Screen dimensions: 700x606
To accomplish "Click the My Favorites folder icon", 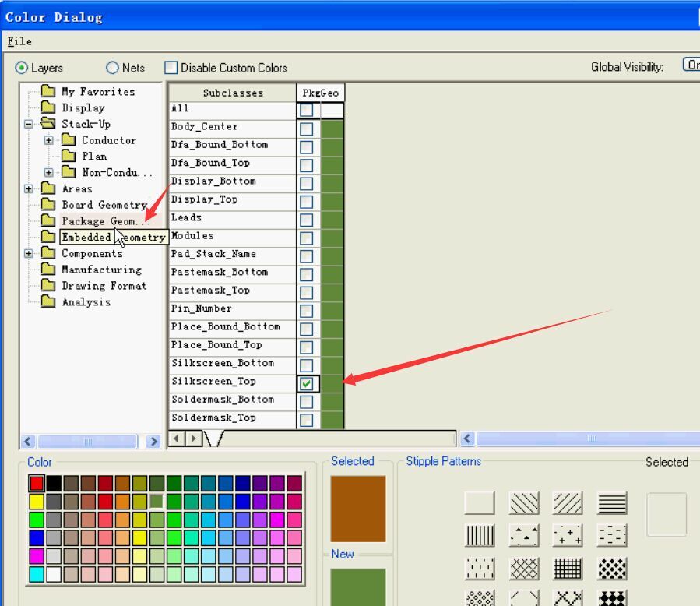I will (x=48, y=91).
